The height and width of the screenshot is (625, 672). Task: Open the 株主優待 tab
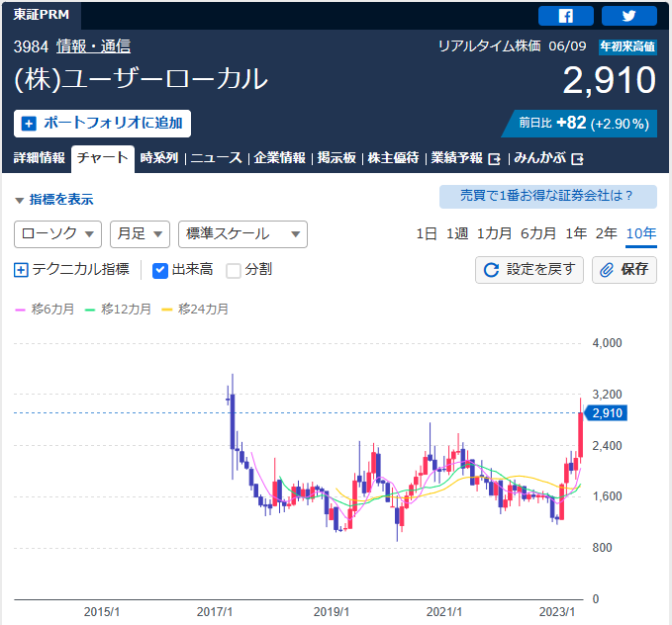[393, 158]
